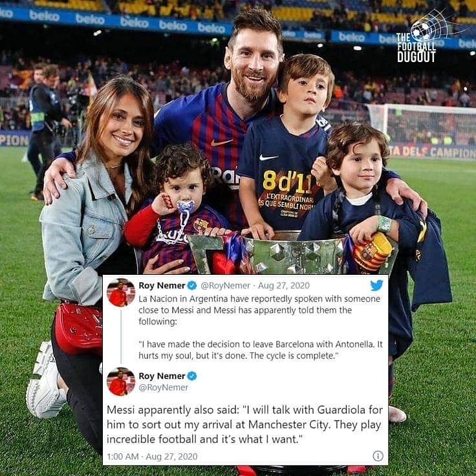Click the yellow 8d'11 shirt print
476x476 pixels.
287,182
